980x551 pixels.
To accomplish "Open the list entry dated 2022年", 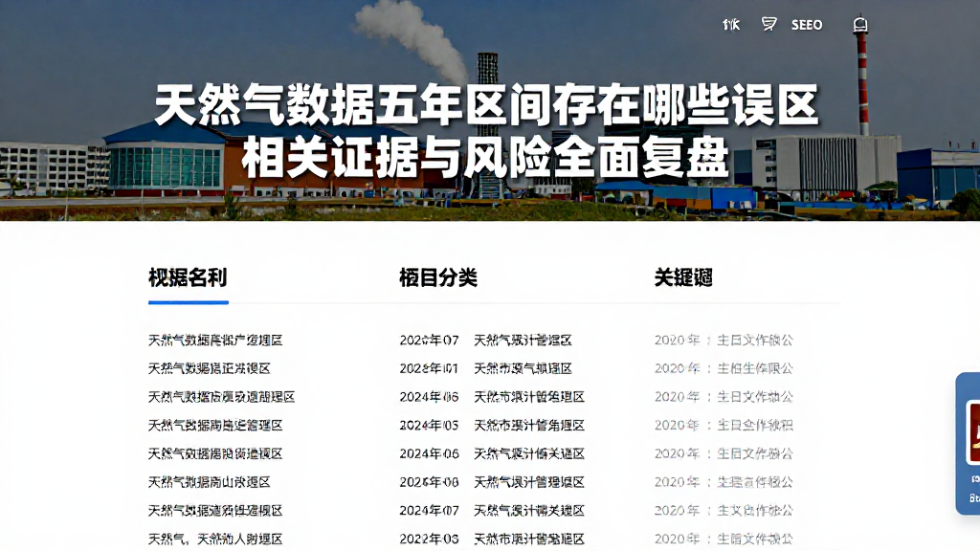I will (x=492, y=539).
